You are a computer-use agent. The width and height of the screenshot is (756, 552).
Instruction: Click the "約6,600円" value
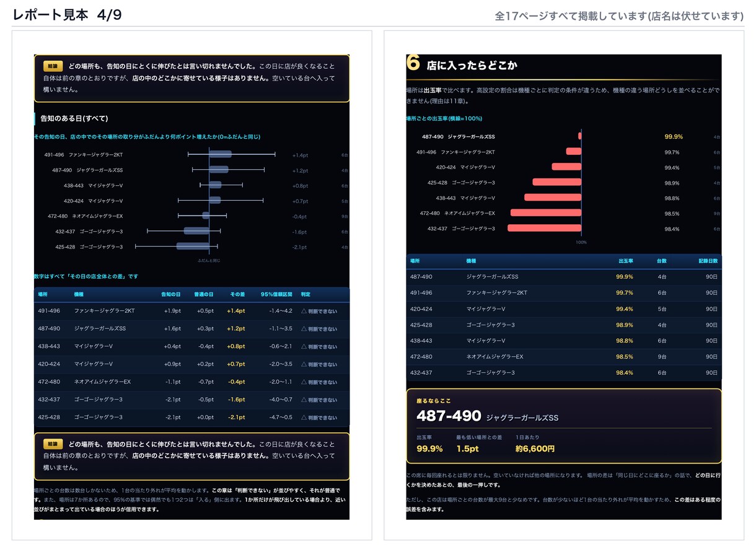coord(535,449)
